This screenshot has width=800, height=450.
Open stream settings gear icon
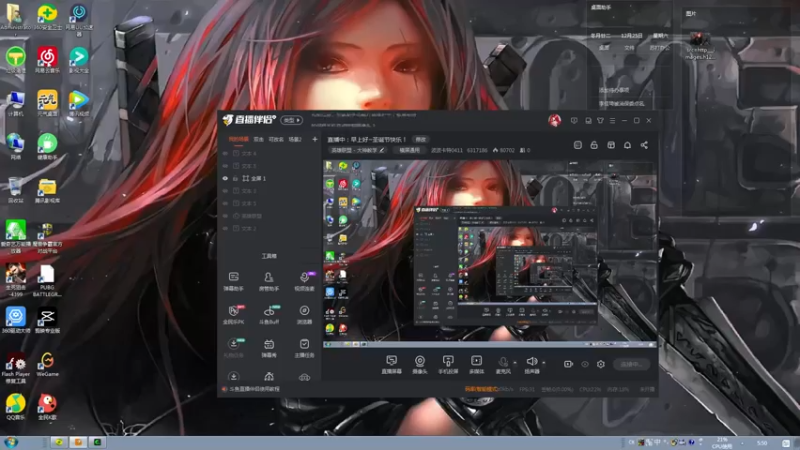(601, 364)
